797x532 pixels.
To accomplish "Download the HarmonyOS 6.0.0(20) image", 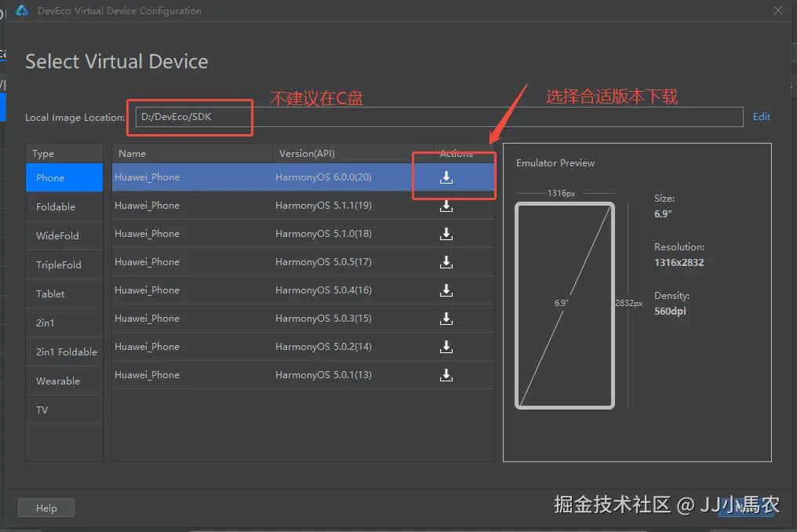I will (x=446, y=177).
